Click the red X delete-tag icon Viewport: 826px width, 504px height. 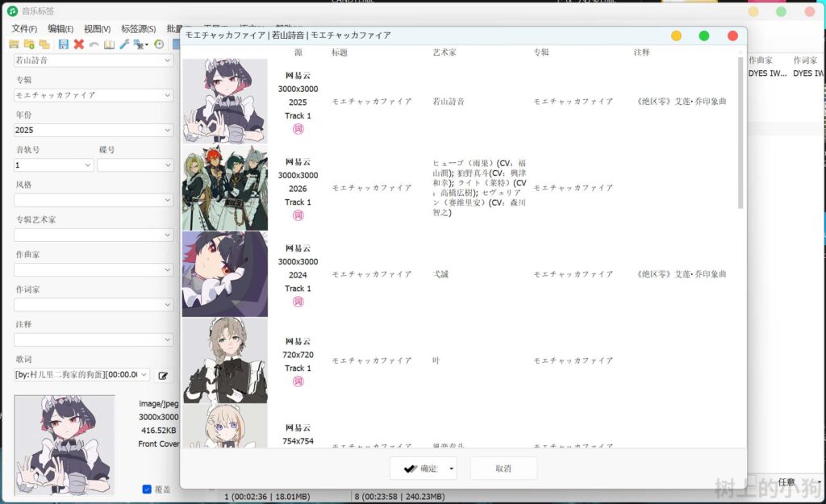[78, 45]
